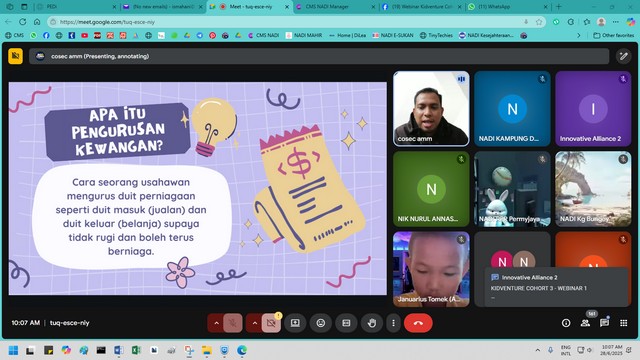Expand video settings chevron beside camera

click(254, 323)
